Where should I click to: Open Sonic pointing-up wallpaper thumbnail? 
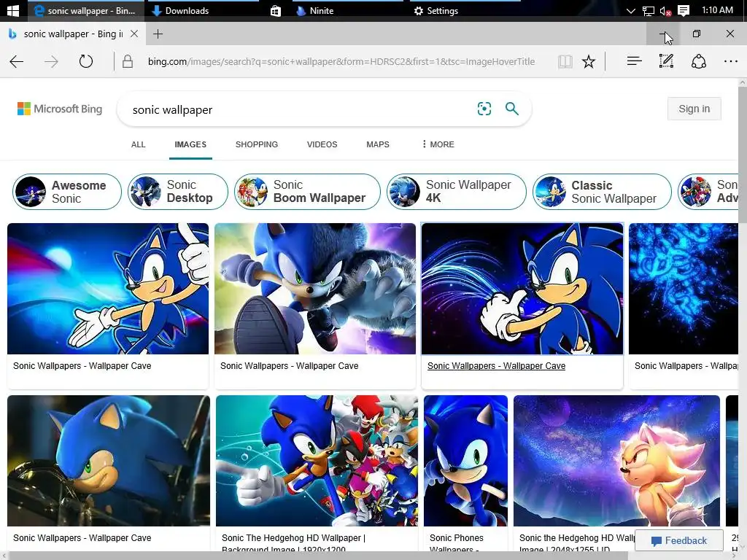(x=108, y=289)
